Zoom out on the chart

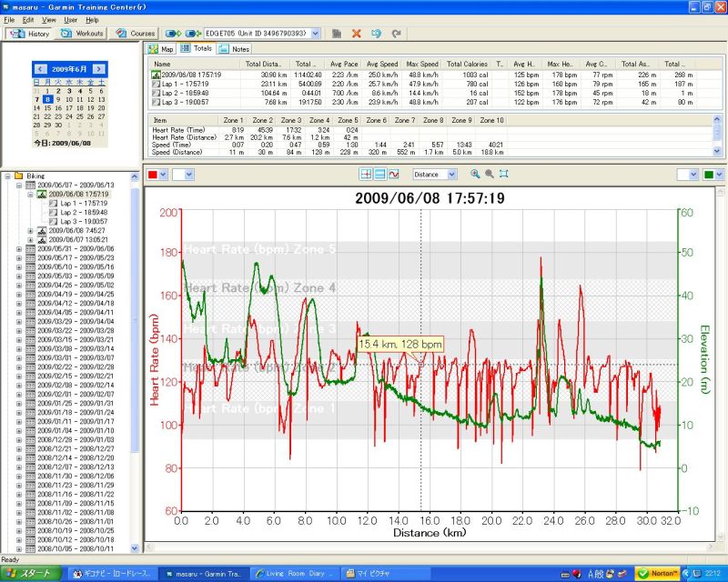click(x=490, y=174)
